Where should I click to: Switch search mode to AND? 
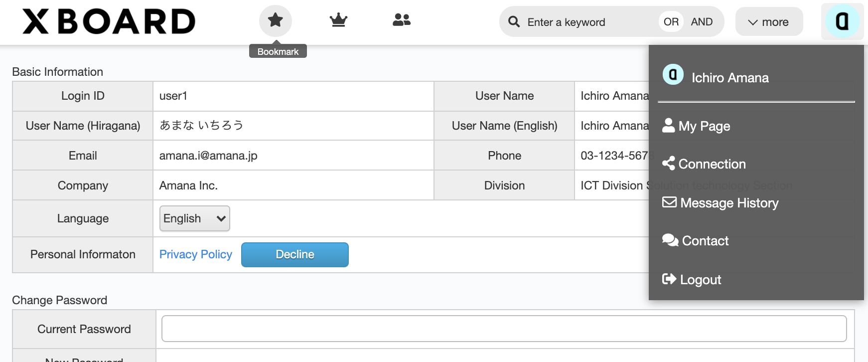click(x=702, y=22)
